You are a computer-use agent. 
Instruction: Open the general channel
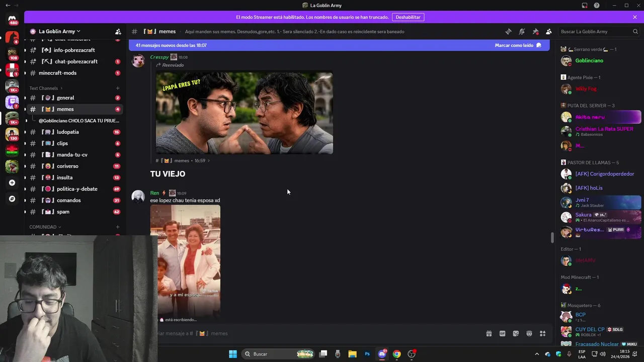point(74,98)
